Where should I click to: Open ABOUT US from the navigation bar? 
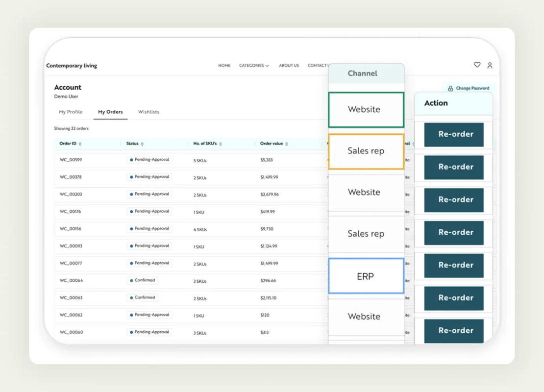289,65
